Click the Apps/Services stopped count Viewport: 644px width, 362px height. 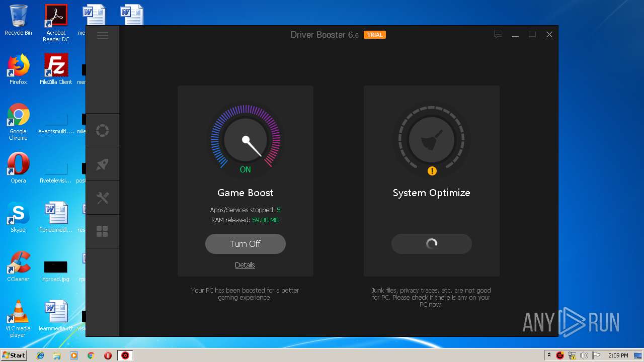tap(279, 210)
